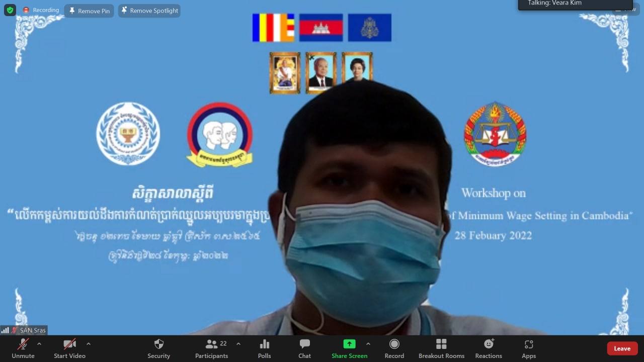Open the Reactions emoji picker
The image size is (644, 362).
489,348
